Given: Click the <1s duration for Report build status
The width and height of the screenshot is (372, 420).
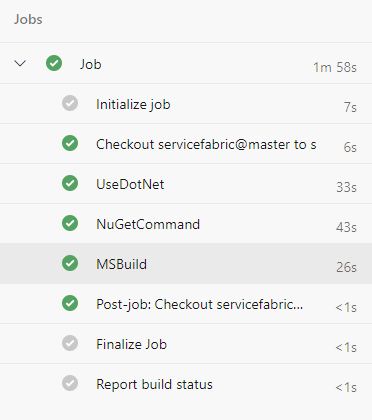Looking at the screenshot, I should click(x=346, y=387).
